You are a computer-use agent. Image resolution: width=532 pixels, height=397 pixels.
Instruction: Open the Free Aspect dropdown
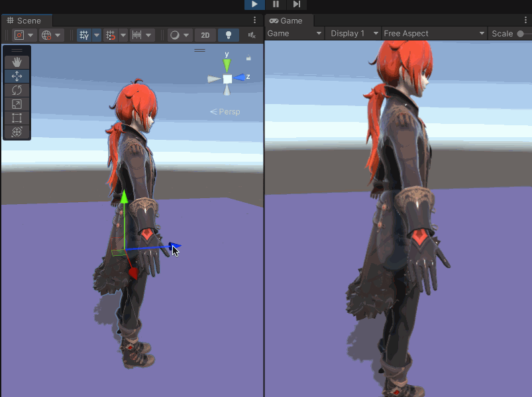(x=434, y=33)
